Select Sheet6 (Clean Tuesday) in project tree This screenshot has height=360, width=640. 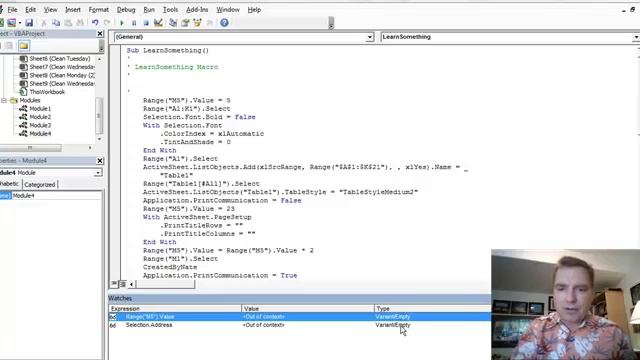60,59
